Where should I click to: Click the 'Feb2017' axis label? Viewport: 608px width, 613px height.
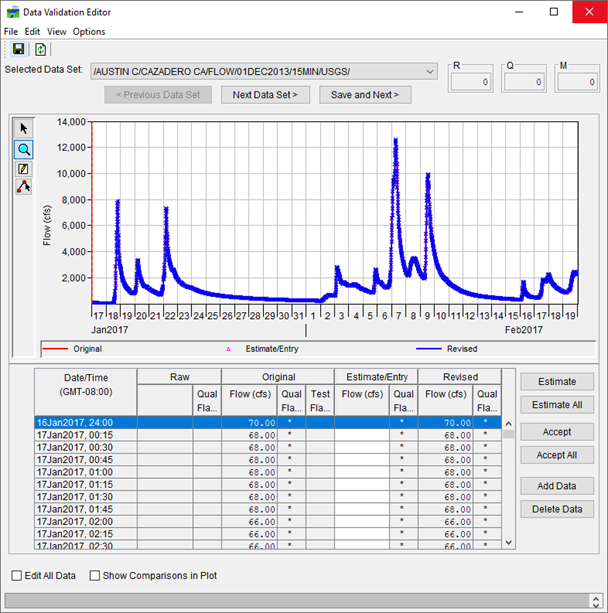click(523, 330)
